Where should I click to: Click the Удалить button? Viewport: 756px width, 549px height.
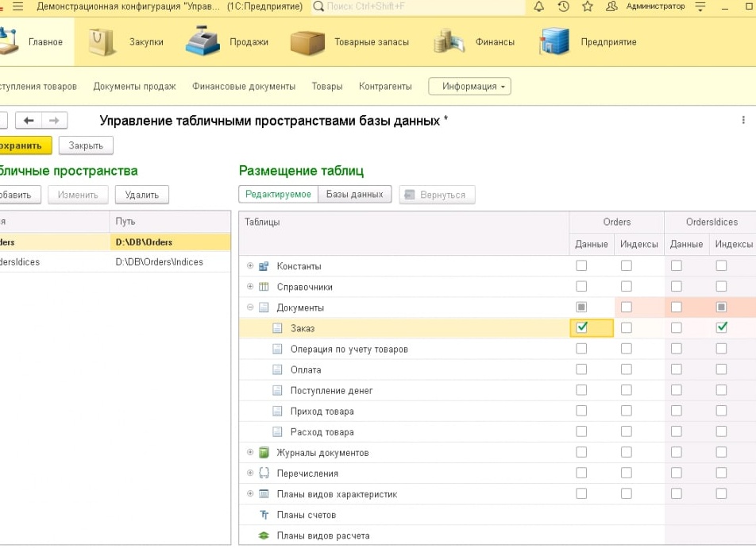pos(141,195)
